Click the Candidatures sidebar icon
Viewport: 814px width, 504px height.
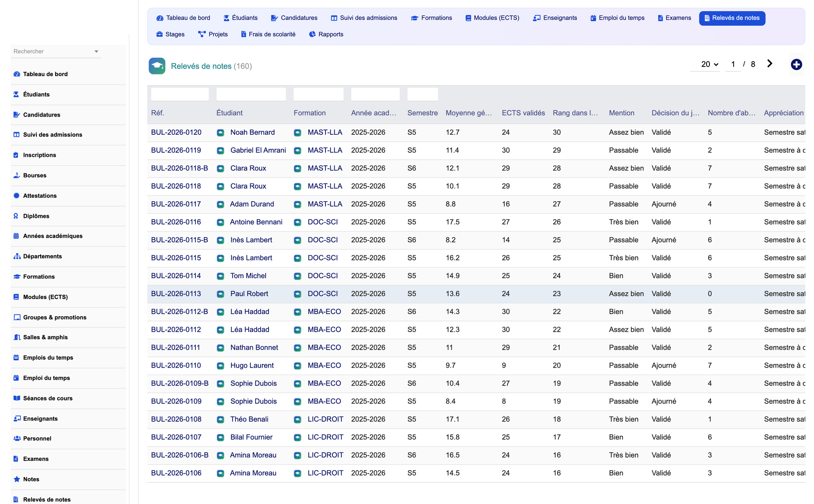(x=17, y=115)
